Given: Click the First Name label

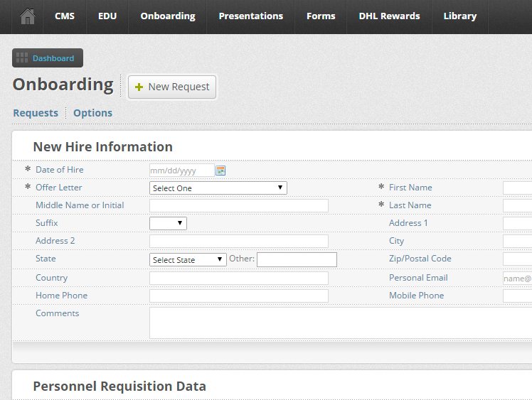Looking at the screenshot, I should click(x=410, y=188).
